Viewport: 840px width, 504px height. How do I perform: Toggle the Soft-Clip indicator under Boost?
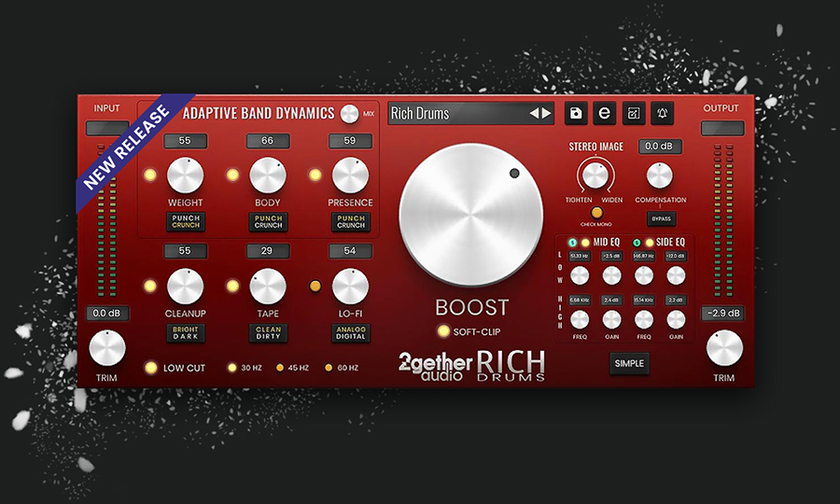pos(442,331)
